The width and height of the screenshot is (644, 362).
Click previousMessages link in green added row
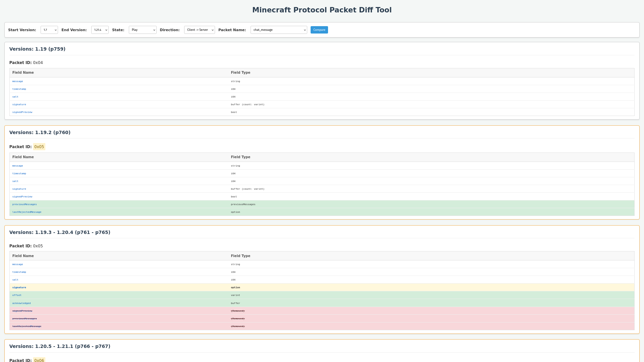click(24, 204)
